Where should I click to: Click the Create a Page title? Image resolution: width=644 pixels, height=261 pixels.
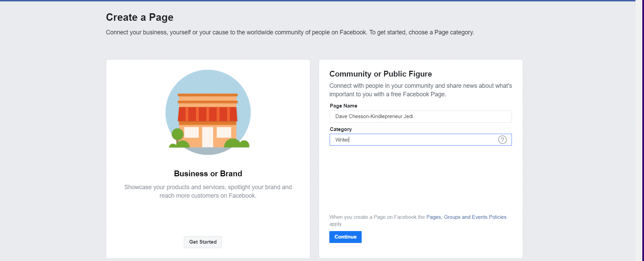tap(140, 17)
